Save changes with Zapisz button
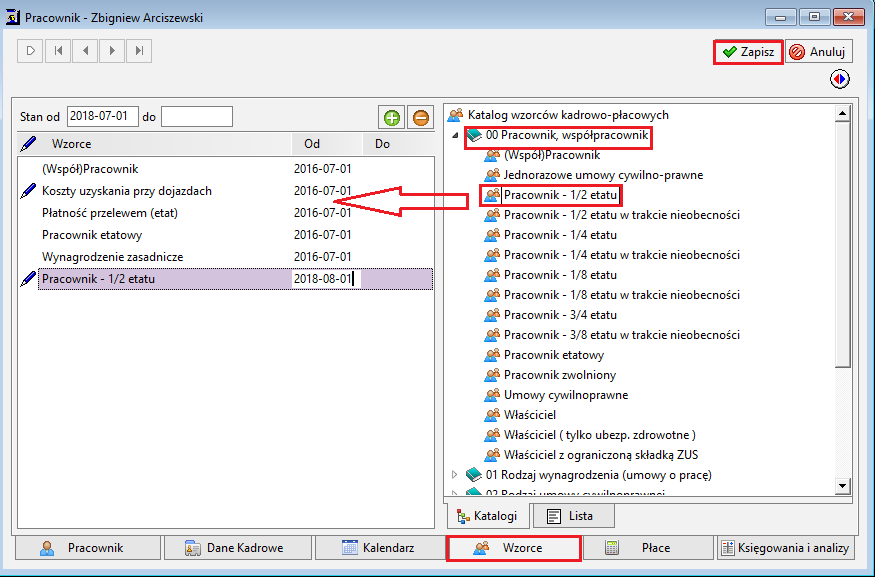 pyautogui.click(x=748, y=52)
